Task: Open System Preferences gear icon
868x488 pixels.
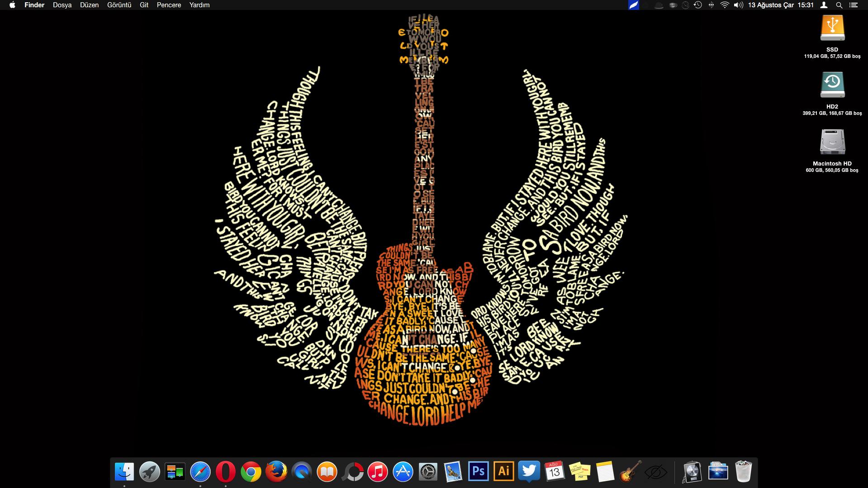Action: (x=428, y=472)
